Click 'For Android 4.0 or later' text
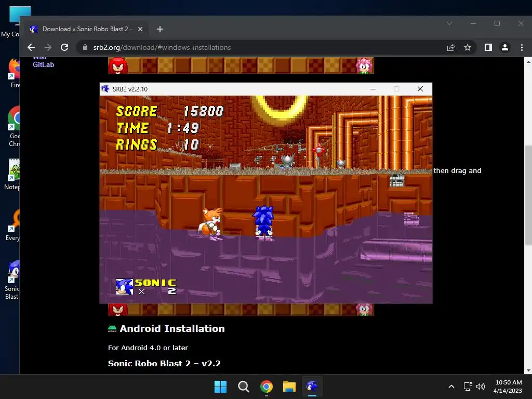The width and height of the screenshot is (532, 399). pyautogui.click(x=148, y=348)
